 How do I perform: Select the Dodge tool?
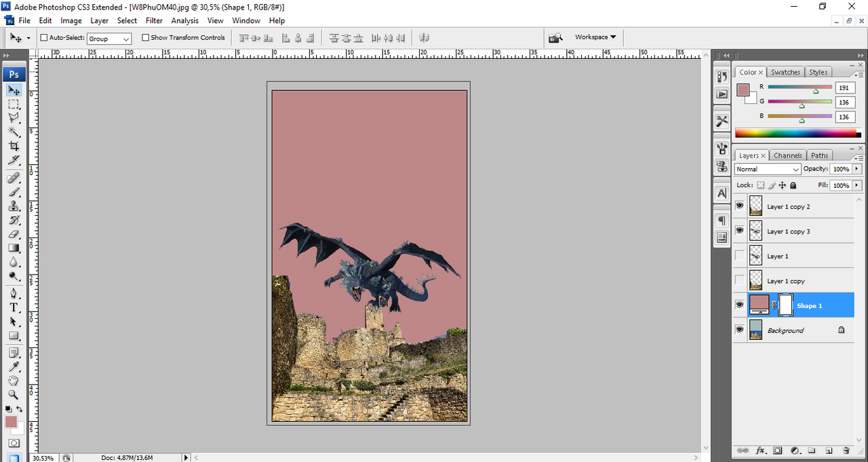tap(14, 276)
